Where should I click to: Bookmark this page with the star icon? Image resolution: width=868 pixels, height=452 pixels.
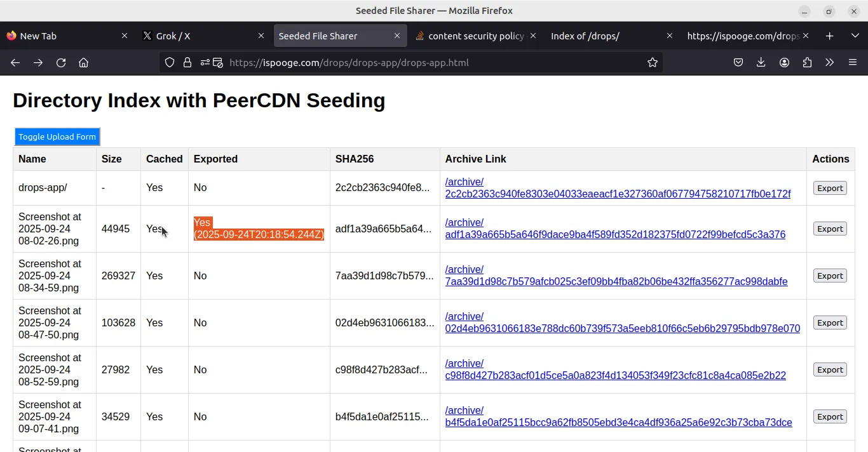pos(652,62)
